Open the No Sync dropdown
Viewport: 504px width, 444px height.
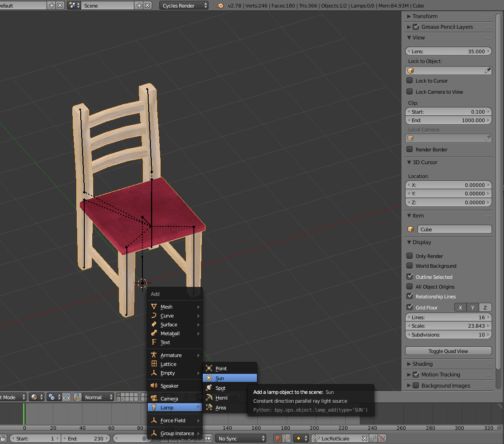[x=241, y=439]
